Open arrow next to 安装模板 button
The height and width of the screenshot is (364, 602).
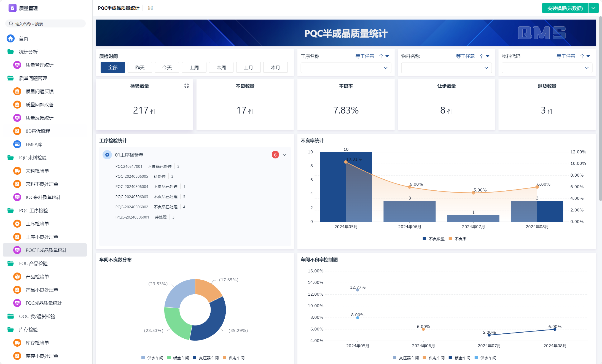click(593, 8)
